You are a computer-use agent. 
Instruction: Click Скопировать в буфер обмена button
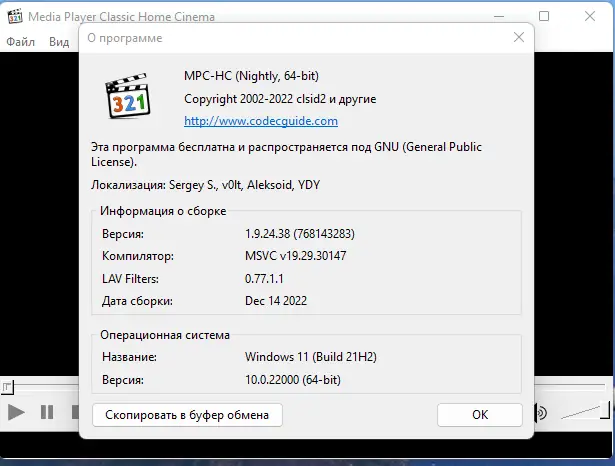click(187, 415)
